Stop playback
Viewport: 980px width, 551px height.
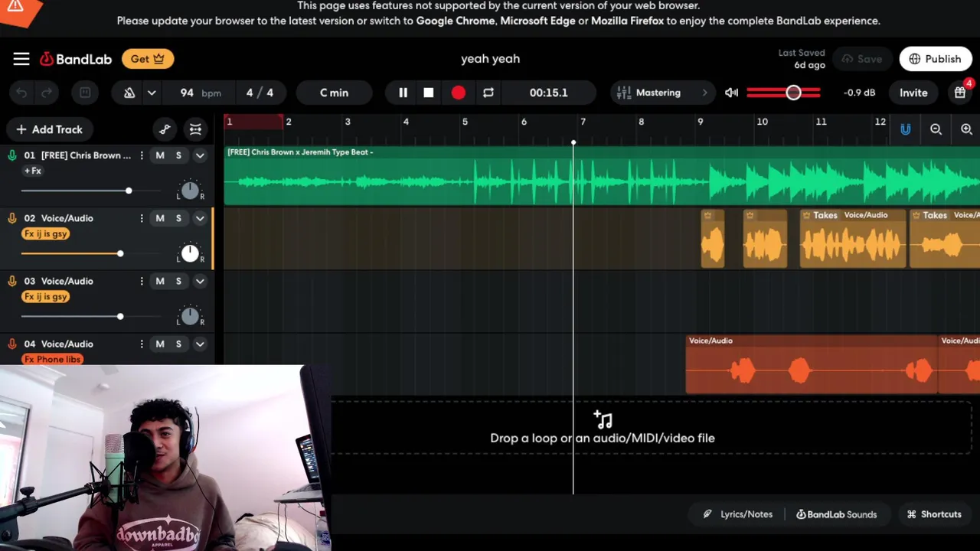[429, 93]
